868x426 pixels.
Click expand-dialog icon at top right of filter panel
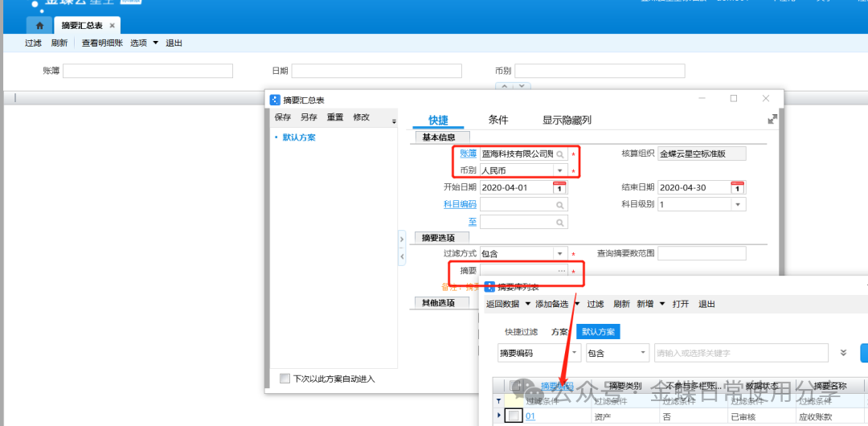pyautogui.click(x=772, y=119)
